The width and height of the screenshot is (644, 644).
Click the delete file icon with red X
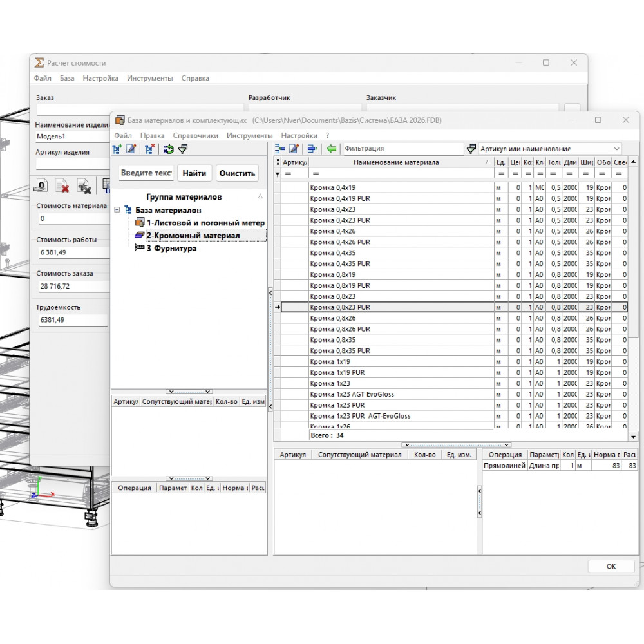click(x=62, y=186)
